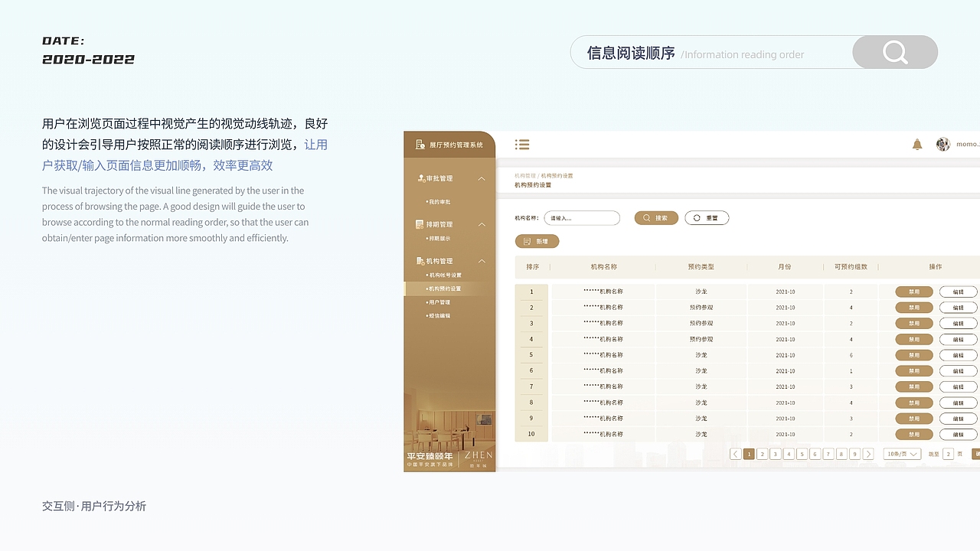This screenshot has width=980, height=551.
Task: Go to page 2 in pagination
Action: (x=763, y=454)
